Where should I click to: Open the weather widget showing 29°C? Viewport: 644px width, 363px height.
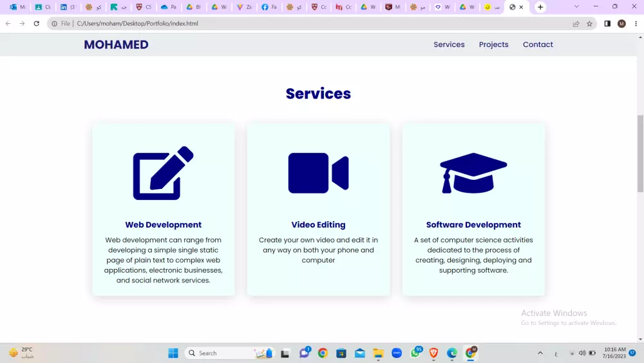tap(21, 353)
